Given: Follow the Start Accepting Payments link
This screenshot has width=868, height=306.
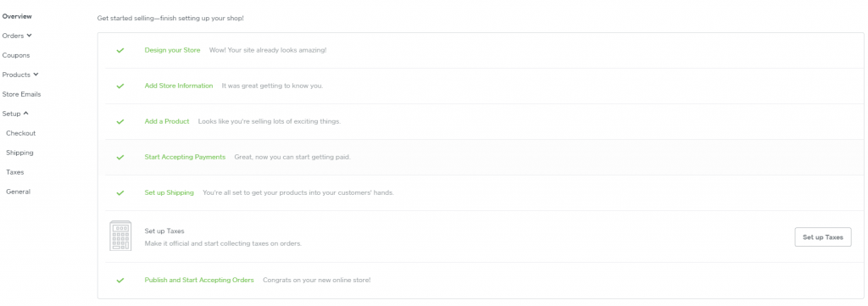Looking at the screenshot, I should [185, 157].
